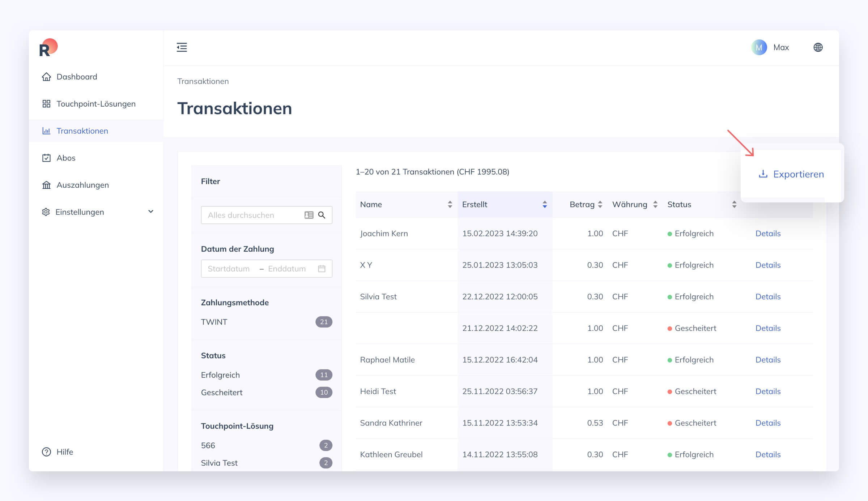This screenshot has width=868, height=501.
Task: Enable the TWINT payment method filter
Action: (214, 322)
